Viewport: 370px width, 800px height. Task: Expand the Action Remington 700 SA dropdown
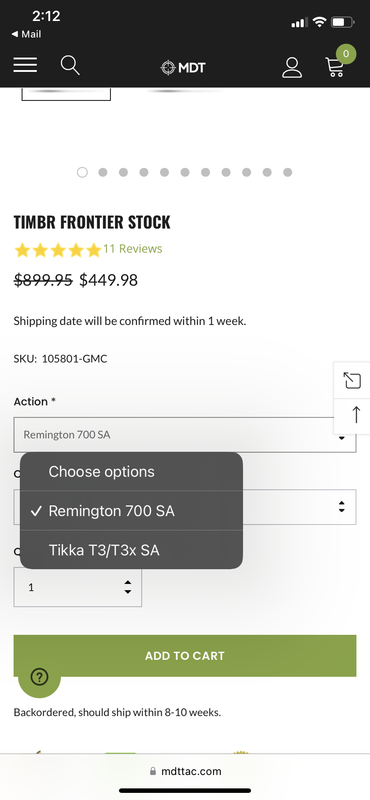(185, 435)
